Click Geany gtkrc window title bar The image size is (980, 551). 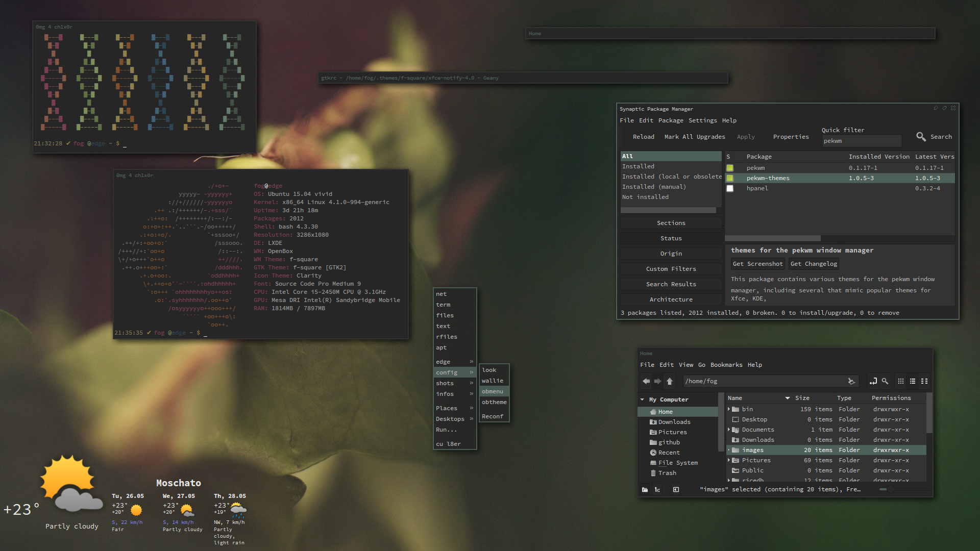click(x=523, y=78)
